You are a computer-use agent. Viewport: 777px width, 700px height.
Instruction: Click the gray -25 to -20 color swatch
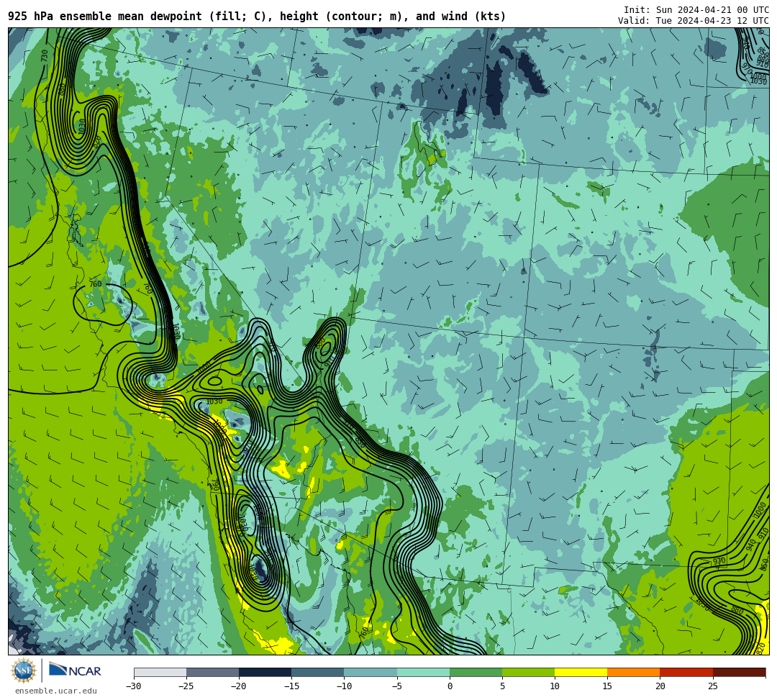coord(212,672)
